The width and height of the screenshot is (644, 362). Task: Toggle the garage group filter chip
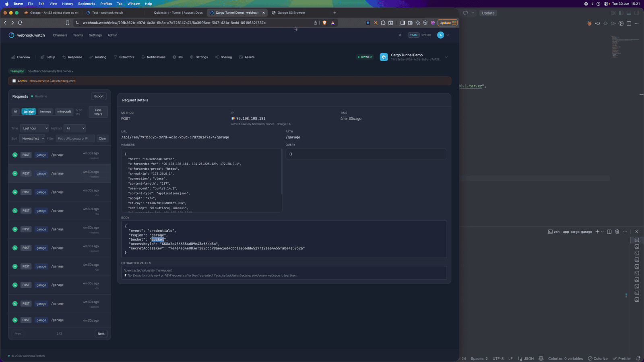(x=29, y=111)
